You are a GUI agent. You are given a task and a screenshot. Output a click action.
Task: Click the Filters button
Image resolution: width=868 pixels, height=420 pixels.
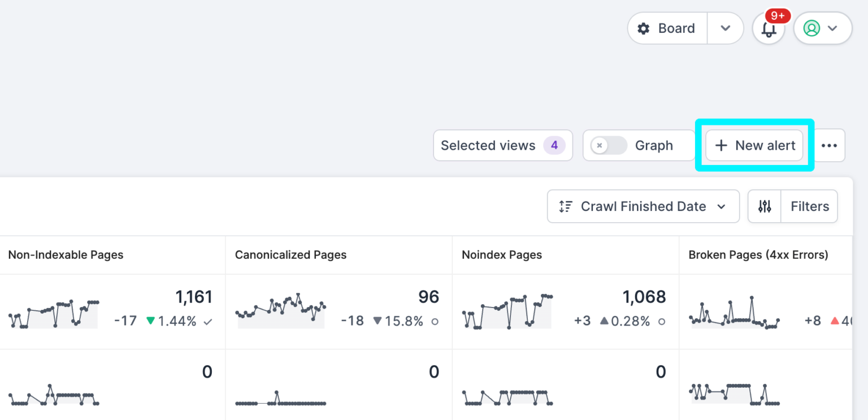(x=809, y=206)
